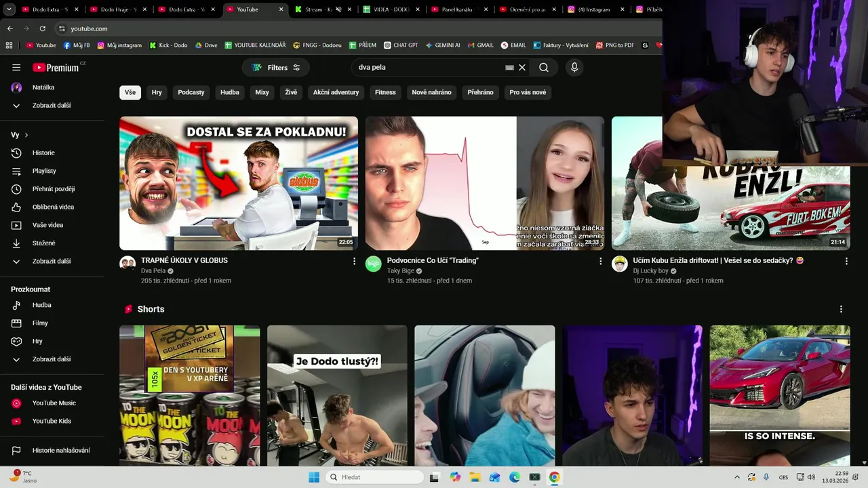Open the Taky Bige channel name
868x488 pixels.
[x=401, y=271]
